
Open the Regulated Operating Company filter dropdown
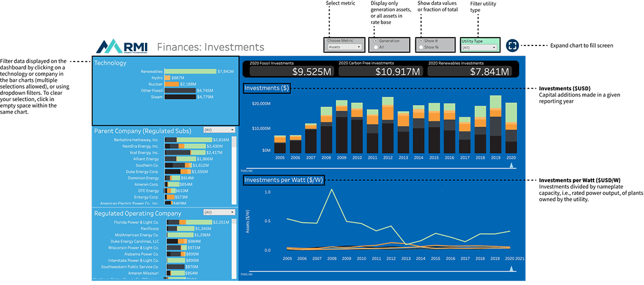point(219,212)
